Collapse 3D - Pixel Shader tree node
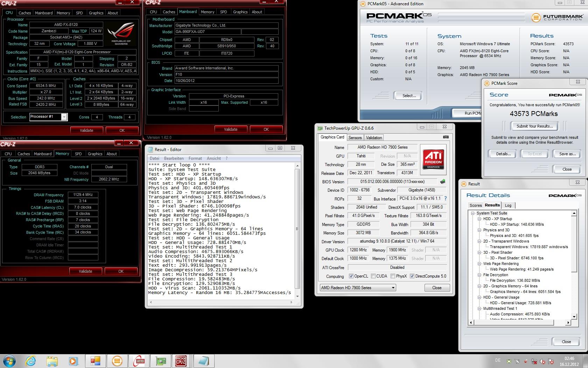The height and width of the screenshot is (368, 588). pos(479,252)
